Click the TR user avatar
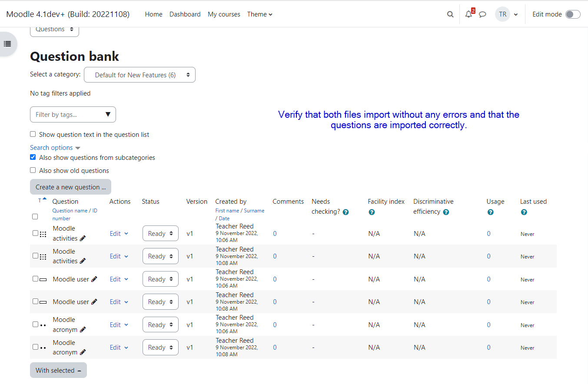This screenshot has width=588, height=384. tap(502, 14)
